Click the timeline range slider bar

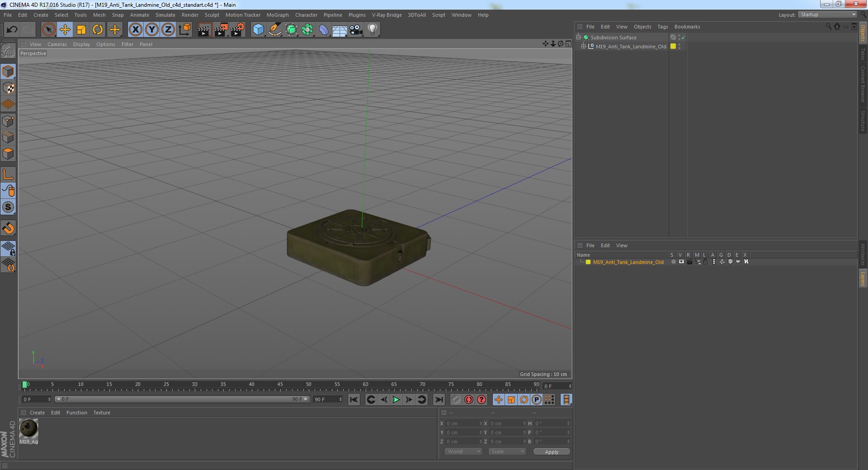tap(182, 399)
